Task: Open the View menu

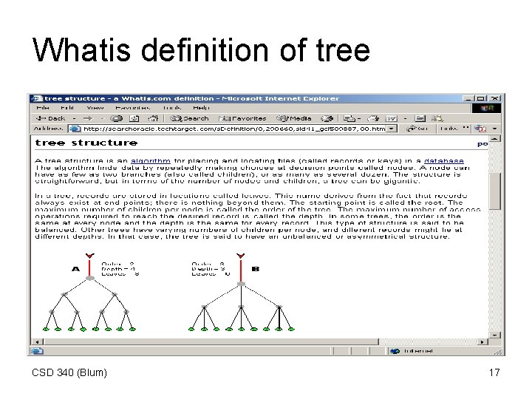Action: coord(95,108)
